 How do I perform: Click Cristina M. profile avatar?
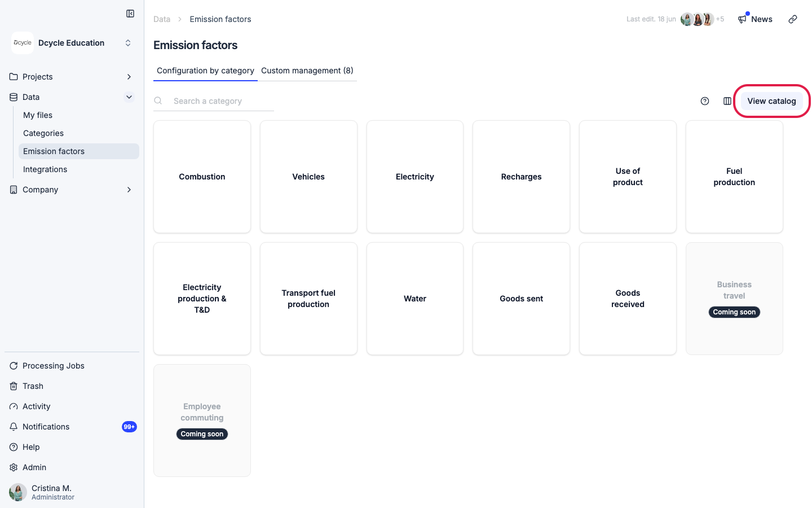(x=18, y=492)
